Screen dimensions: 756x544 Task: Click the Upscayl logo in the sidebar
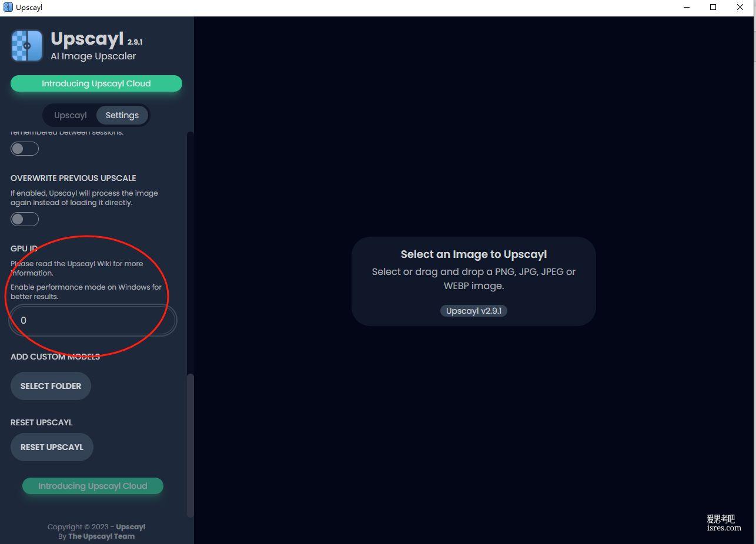coord(26,46)
